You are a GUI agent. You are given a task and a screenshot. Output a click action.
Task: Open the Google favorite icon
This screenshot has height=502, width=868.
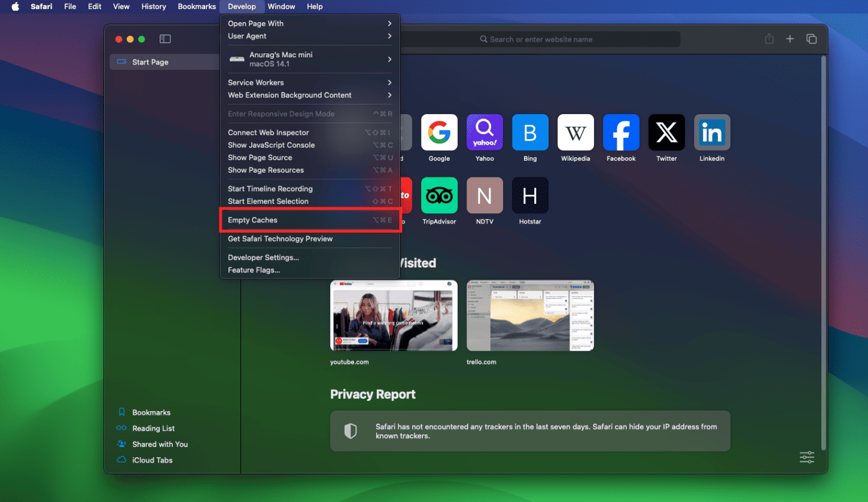click(439, 132)
